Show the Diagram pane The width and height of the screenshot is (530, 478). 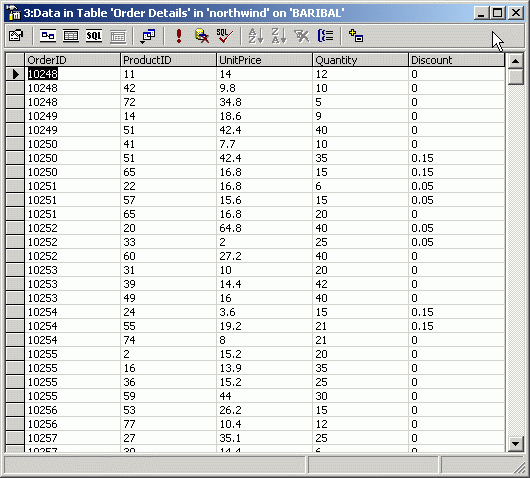tap(48, 35)
